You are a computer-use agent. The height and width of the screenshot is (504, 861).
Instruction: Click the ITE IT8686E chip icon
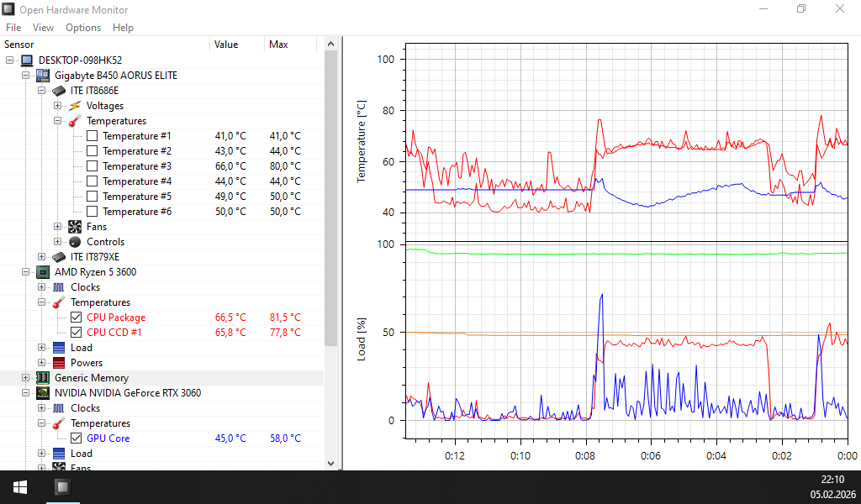click(59, 91)
